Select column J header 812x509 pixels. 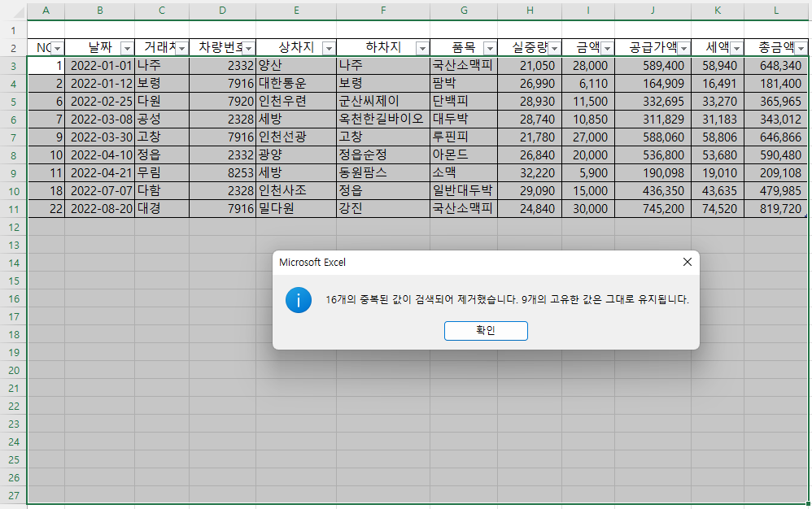tap(653, 11)
